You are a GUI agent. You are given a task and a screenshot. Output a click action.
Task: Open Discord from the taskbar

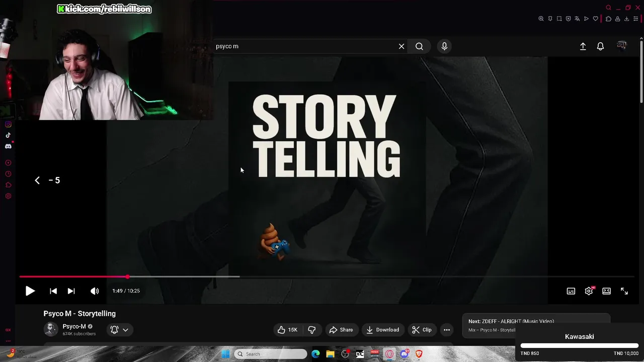(x=404, y=354)
